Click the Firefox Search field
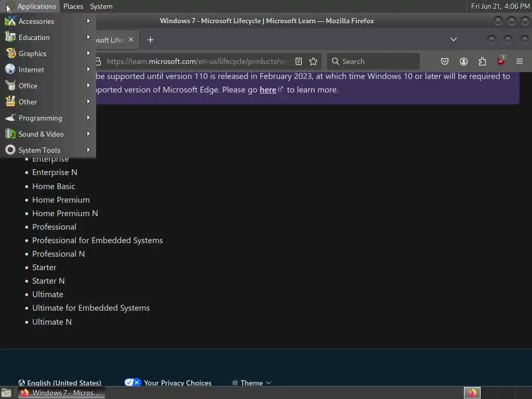 373,61
